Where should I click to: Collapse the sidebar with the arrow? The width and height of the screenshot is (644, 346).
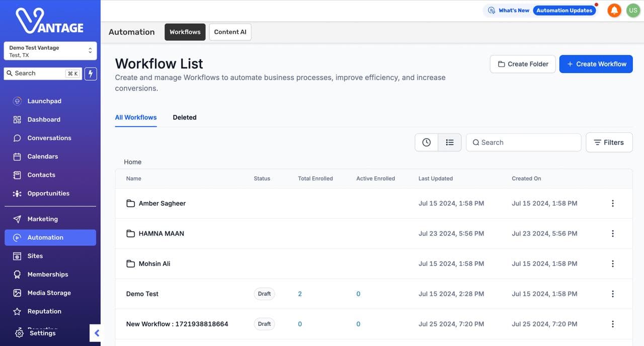tap(96, 333)
